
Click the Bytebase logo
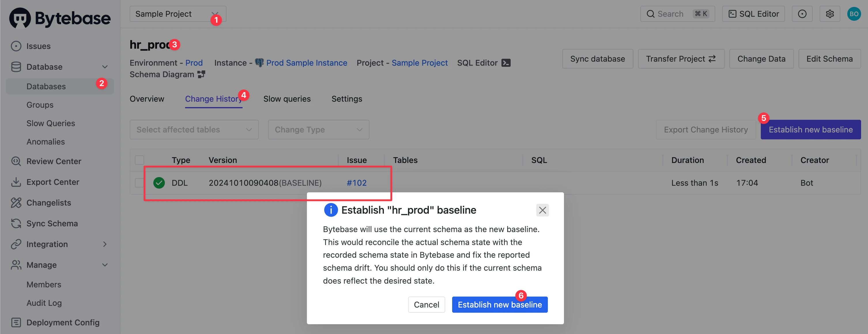point(60,18)
